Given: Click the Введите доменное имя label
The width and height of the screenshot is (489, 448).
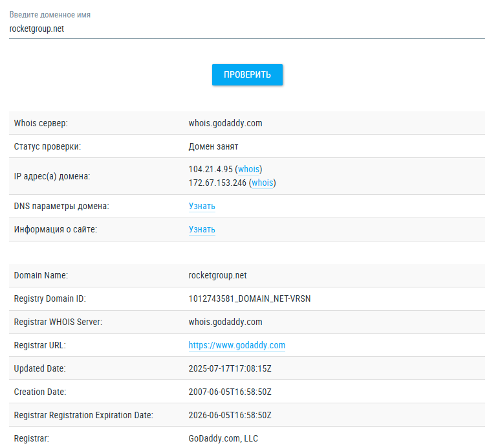Looking at the screenshot, I should point(50,14).
